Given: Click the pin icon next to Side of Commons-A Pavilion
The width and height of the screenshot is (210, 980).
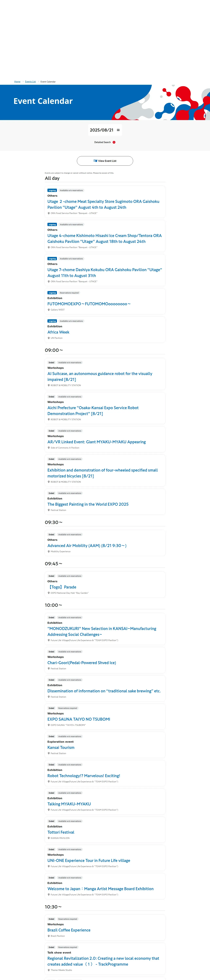Looking at the screenshot, I should tap(49, 448).
